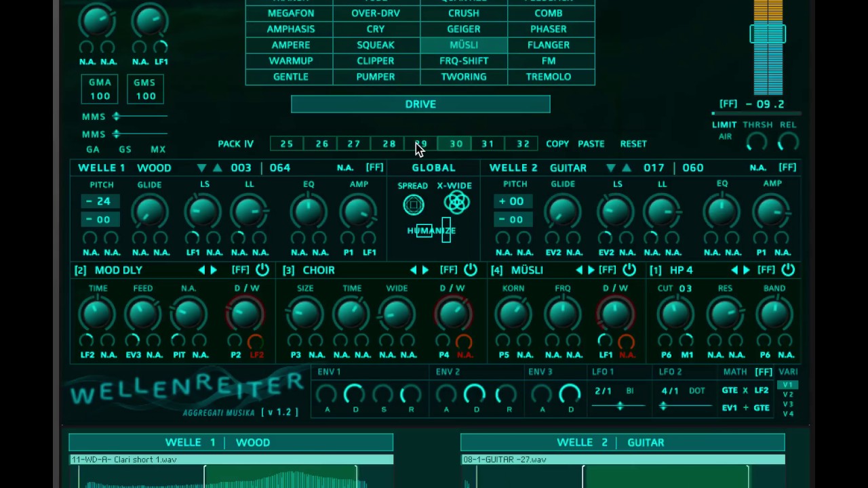This screenshot has width=868, height=488.
Task: Click the RESET preset button
Action: tap(633, 144)
